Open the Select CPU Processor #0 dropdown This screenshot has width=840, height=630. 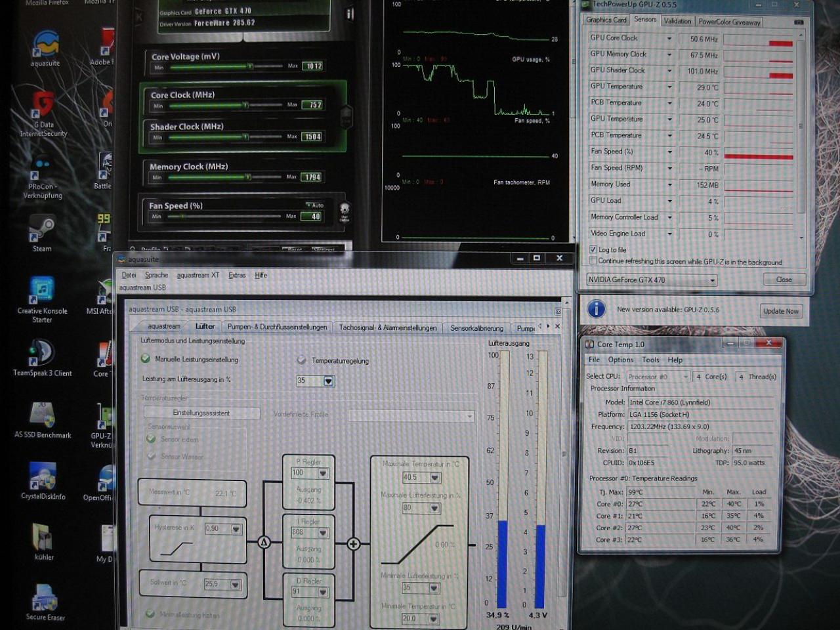click(x=658, y=377)
